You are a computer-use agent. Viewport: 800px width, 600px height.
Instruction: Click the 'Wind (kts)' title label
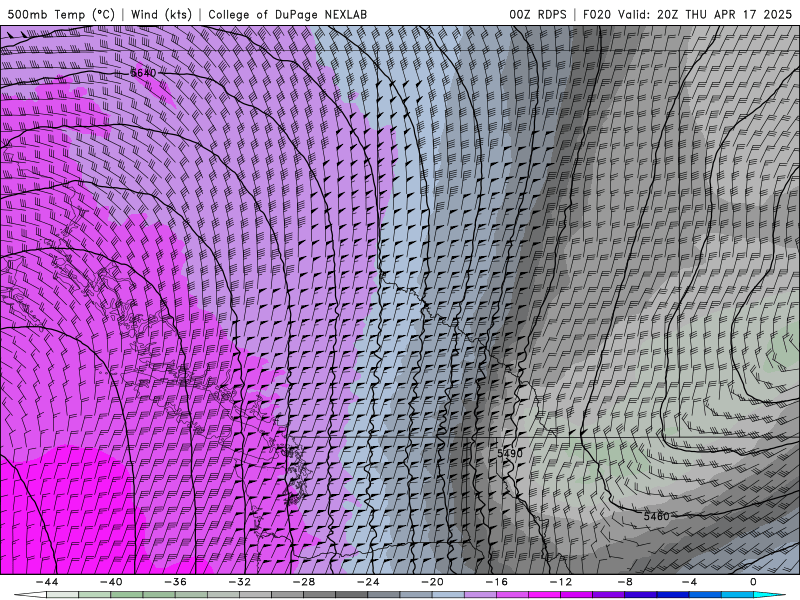(161, 14)
